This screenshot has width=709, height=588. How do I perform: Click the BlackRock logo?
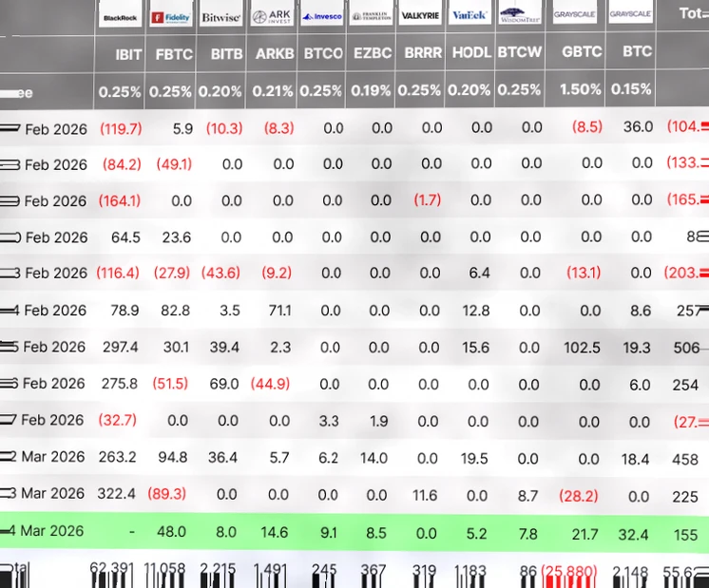[120, 16]
